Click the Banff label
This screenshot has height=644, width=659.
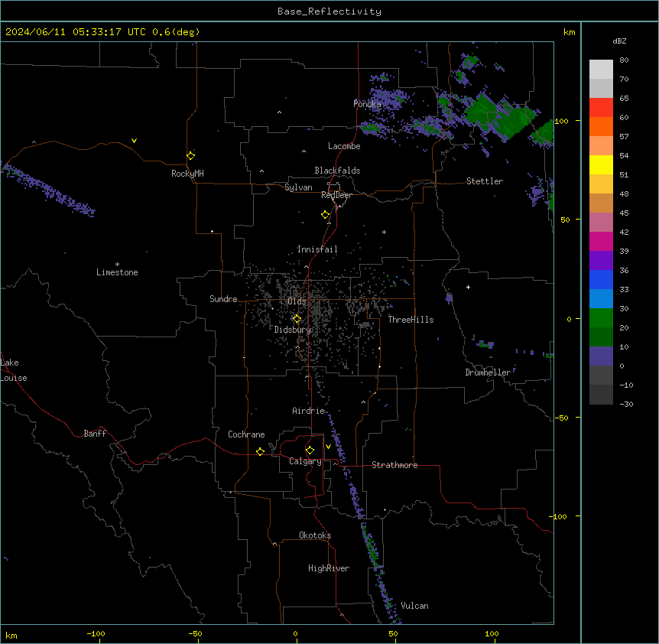click(95, 434)
